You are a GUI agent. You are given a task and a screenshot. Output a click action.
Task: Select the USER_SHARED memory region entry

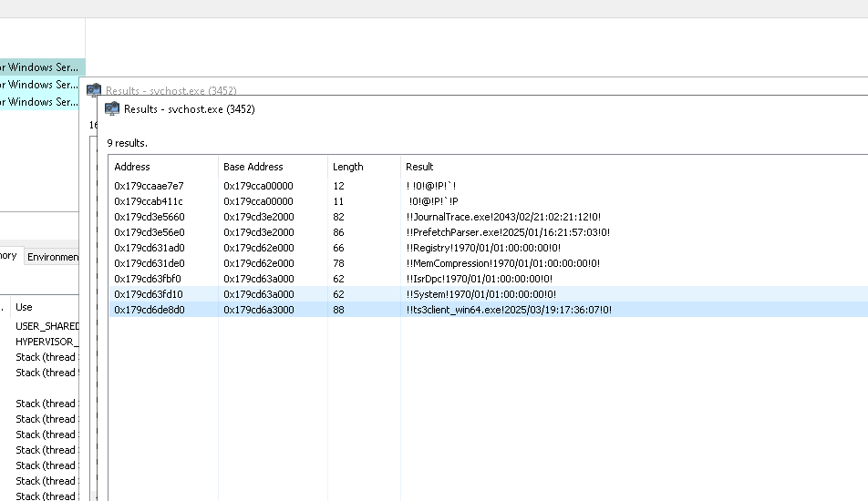coord(47,326)
